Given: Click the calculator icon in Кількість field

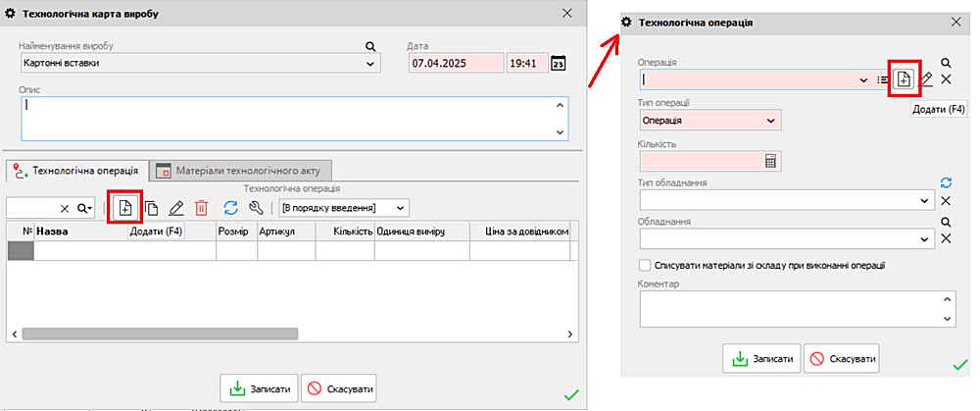Looking at the screenshot, I should (770, 161).
